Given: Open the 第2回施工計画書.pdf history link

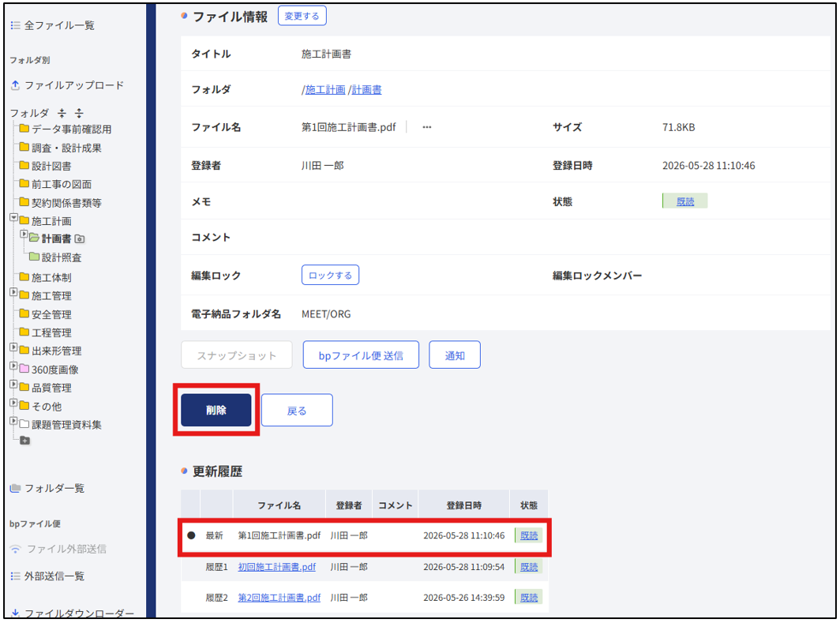Looking at the screenshot, I should pyautogui.click(x=279, y=597).
